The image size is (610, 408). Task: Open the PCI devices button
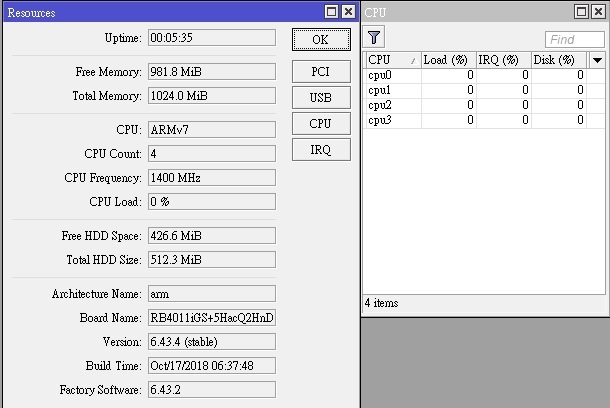[321, 72]
